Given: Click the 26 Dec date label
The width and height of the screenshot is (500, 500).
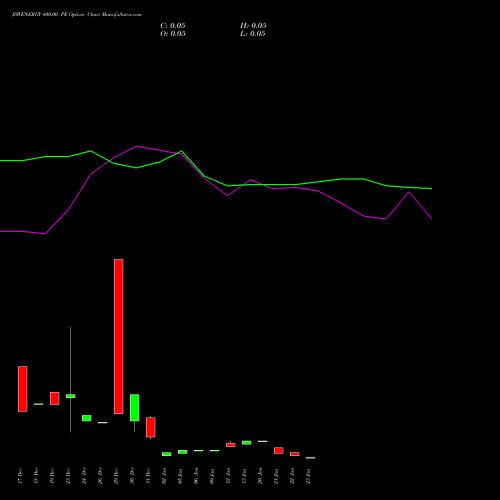Looking at the screenshot, I should tap(100, 476).
